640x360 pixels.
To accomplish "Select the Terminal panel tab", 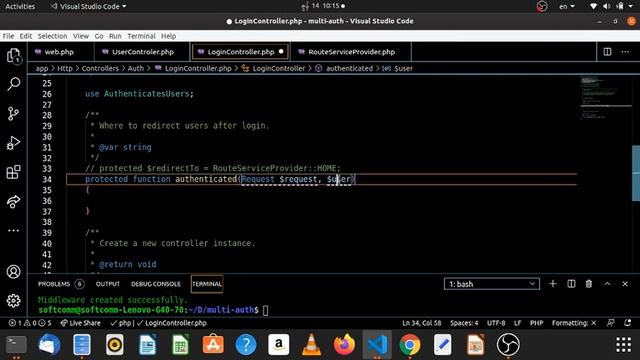I will point(207,284).
